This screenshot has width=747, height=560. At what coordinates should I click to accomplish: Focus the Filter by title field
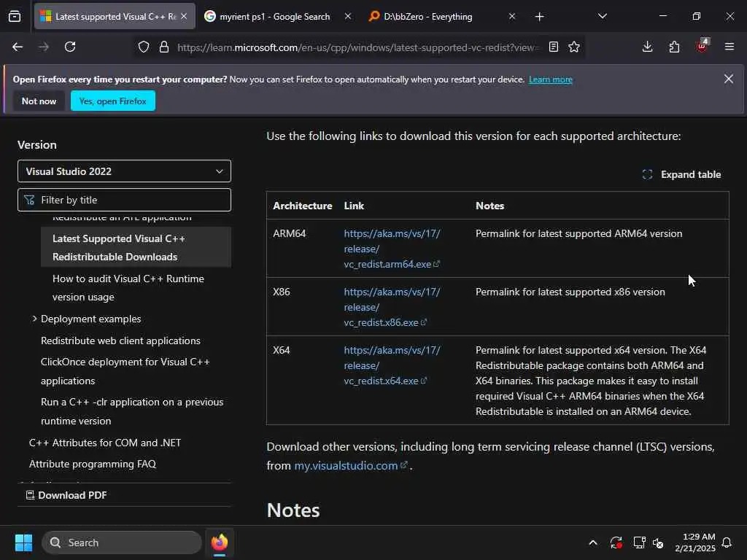124,200
